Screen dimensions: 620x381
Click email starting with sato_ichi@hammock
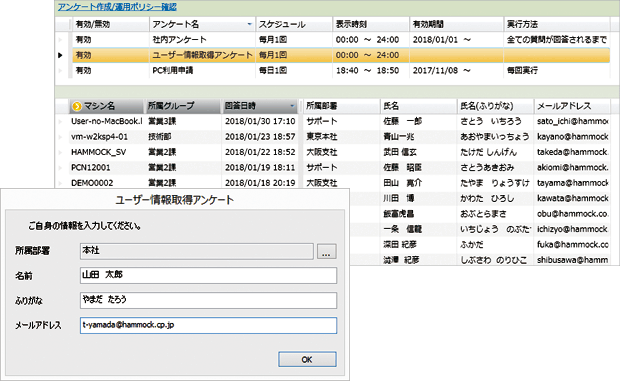573,121
